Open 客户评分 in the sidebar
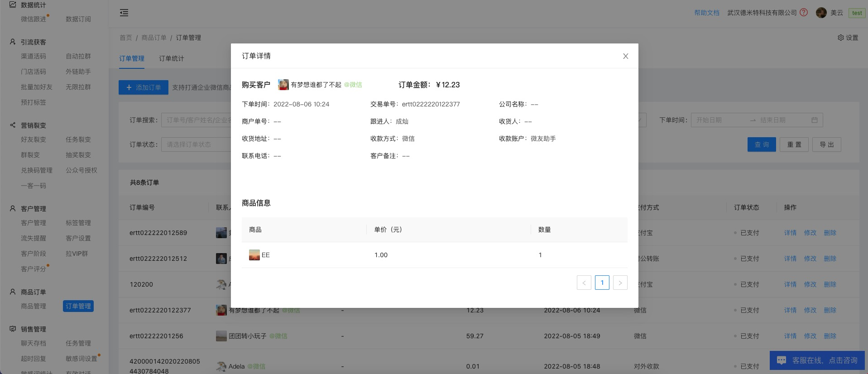868x374 pixels. [34, 269]
